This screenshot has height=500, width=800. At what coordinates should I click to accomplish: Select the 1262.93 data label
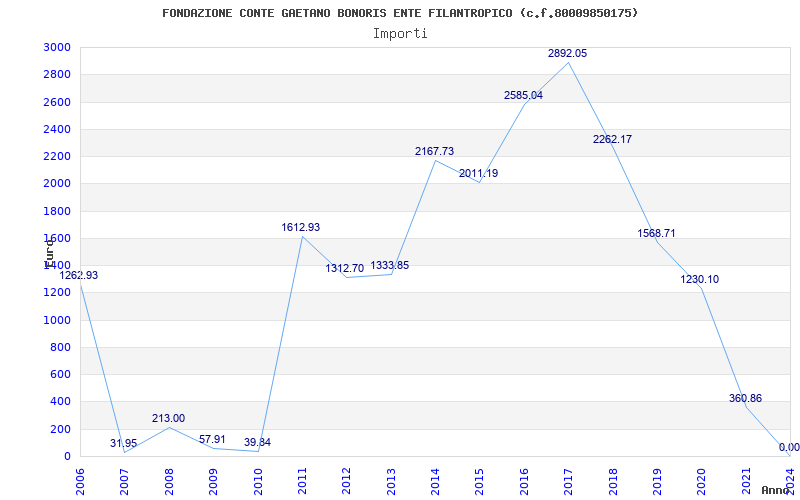point(79,276)
